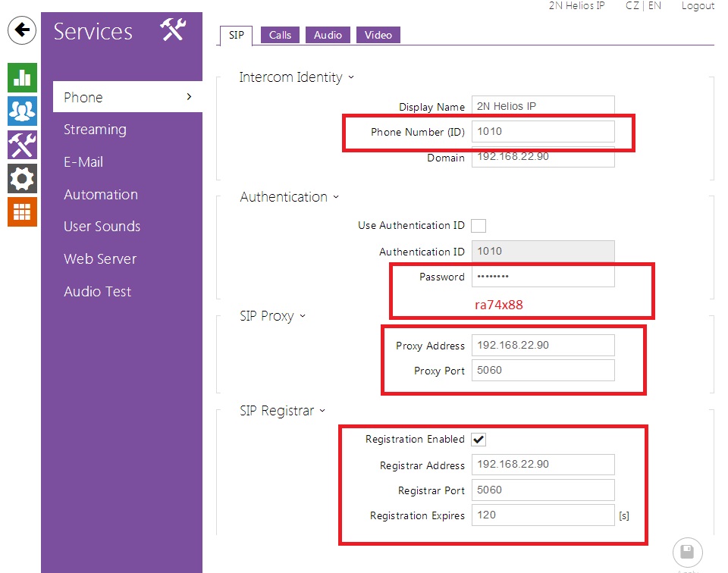Open the Streaming menu item
This screenshot has width=728, height=573.
pos(95,130)
